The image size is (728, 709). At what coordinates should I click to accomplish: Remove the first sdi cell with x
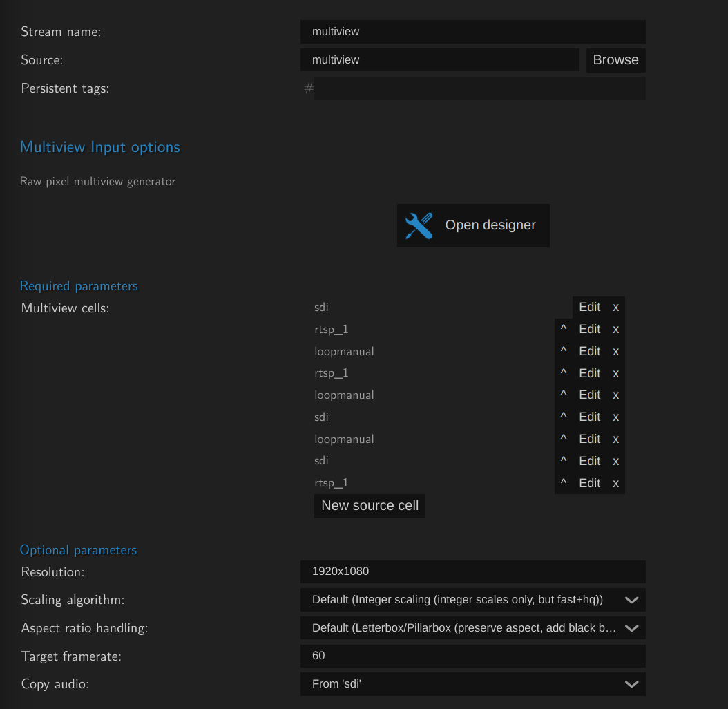[x=615, y=308]
